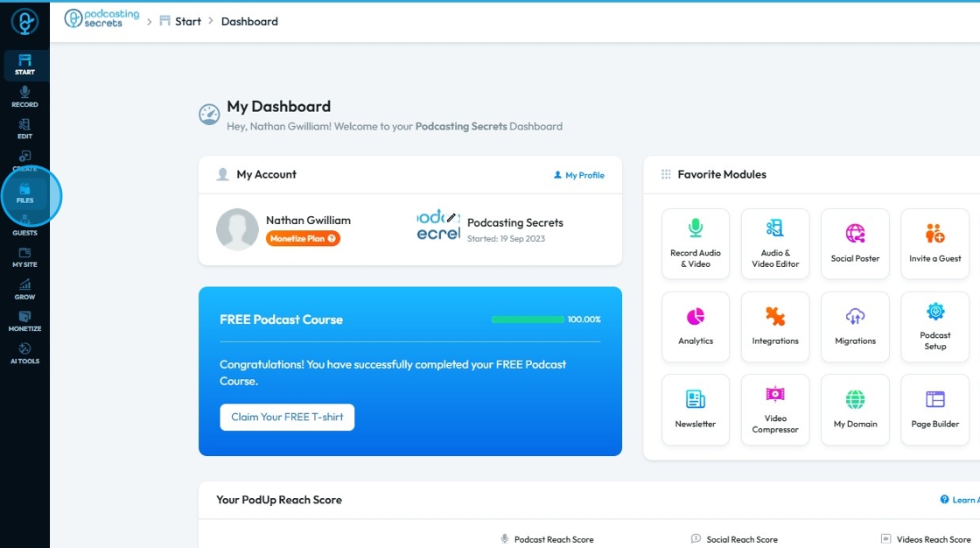Open the Integrations module
Image resolution: width=980 pixels, height=548 pixels.
(x=775, y=327)
